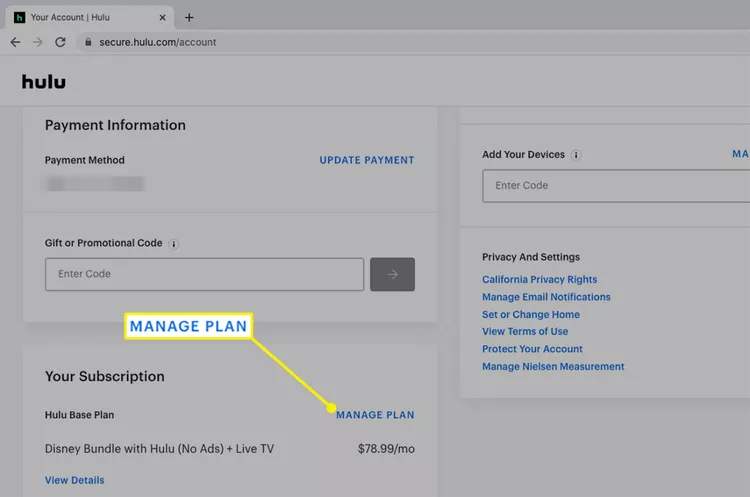Select the Your Account | Hulu tab
This screenshot has width=750, height=497.
coord(89,17)
